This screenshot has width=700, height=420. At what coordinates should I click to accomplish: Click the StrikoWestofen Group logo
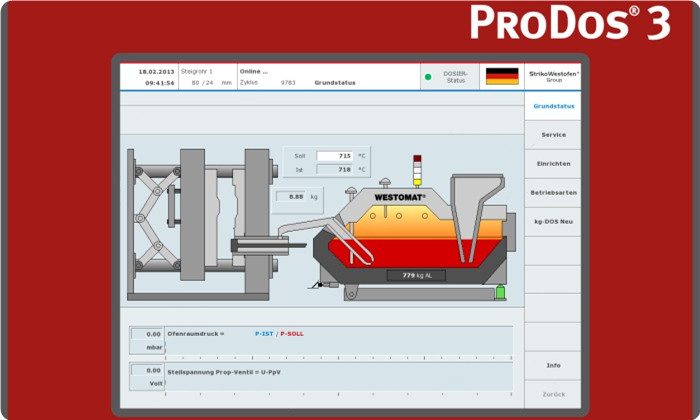553,76
